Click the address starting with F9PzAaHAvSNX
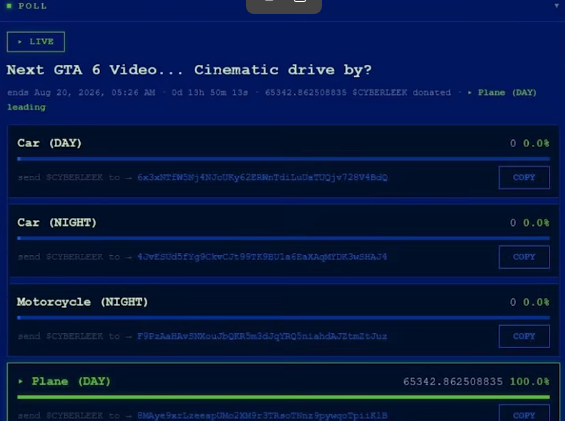565x421 pixels. (x=262, y=336)
